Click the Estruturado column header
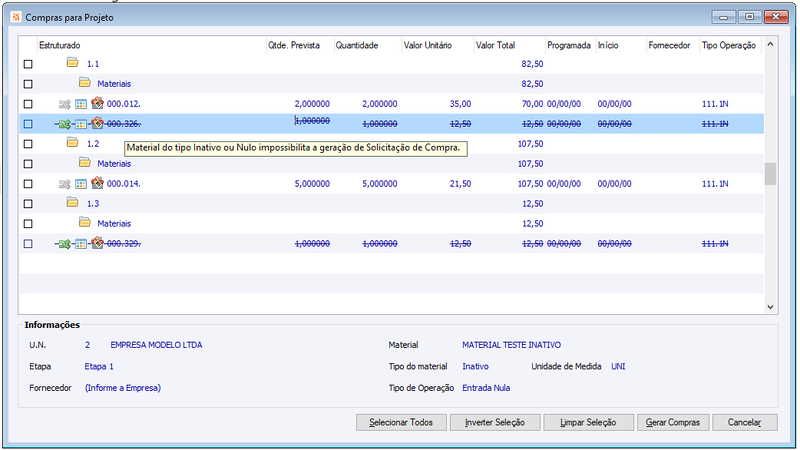This screenshot has width=800, height=450. coord(59,45)
